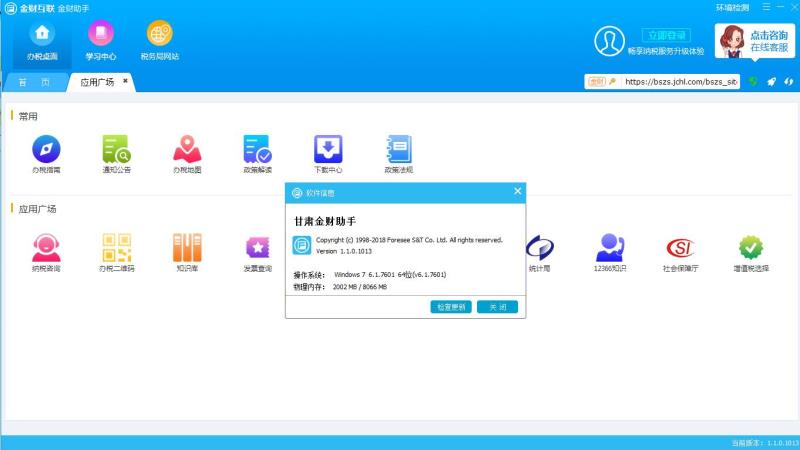Click the 金财互联 logo in title bar
Viewport: 800px width, 450px height.
click(29, 8)
